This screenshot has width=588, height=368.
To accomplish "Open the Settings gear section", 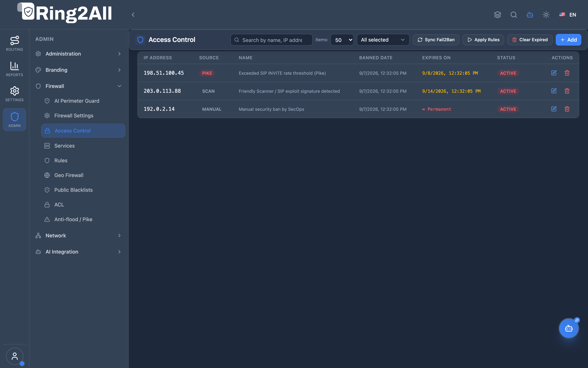I will [15, 94].
